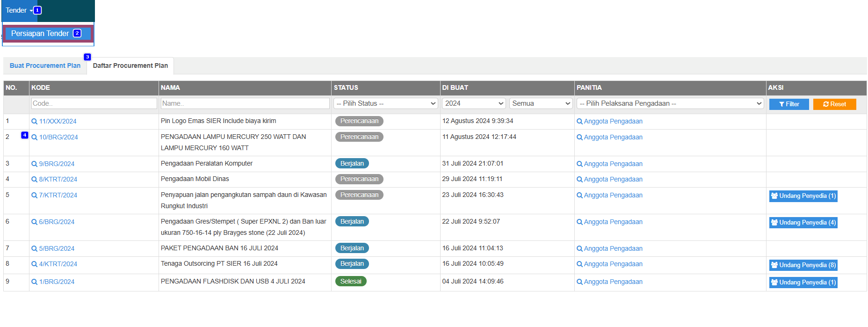Select Persiapan Tender menu item

[x=40, y=34]
